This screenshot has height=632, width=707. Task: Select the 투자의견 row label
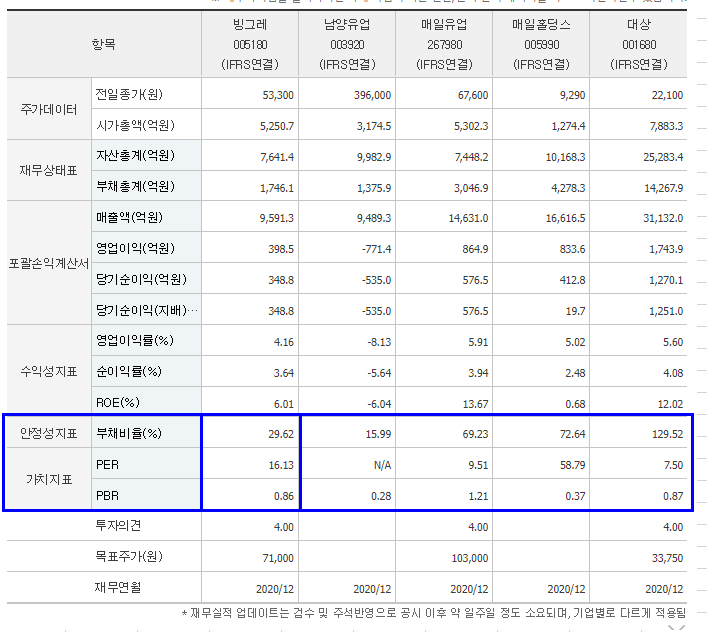pos(118,526)
